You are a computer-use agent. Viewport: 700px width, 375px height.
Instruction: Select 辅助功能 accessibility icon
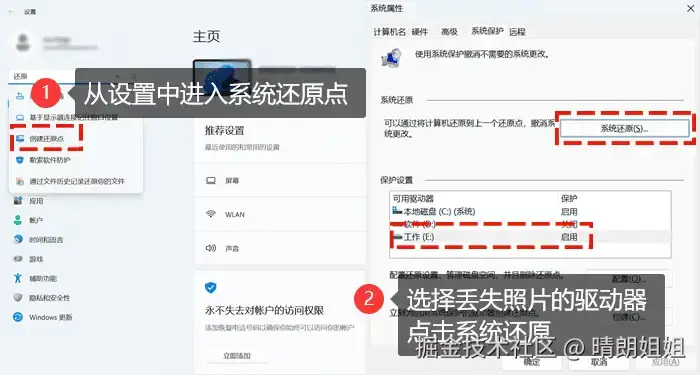(18, 278)
